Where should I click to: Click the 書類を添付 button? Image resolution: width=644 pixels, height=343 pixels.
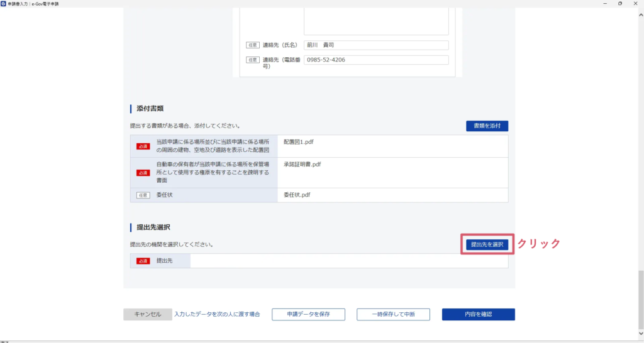487,126
